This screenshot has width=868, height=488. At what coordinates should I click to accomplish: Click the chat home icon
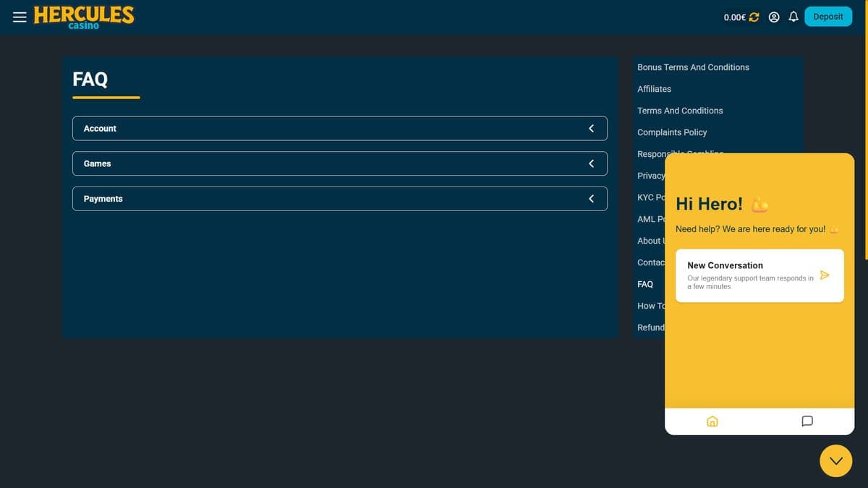712,421
